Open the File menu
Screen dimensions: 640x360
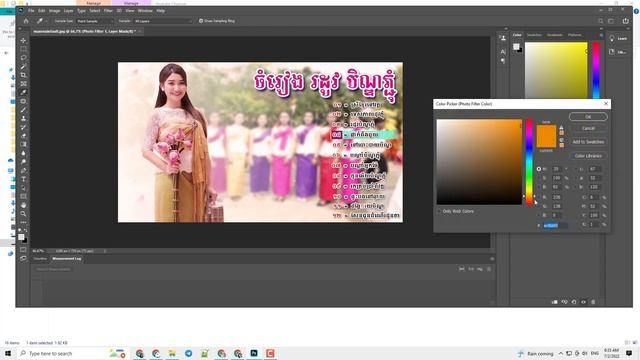(x=31, y=11)
